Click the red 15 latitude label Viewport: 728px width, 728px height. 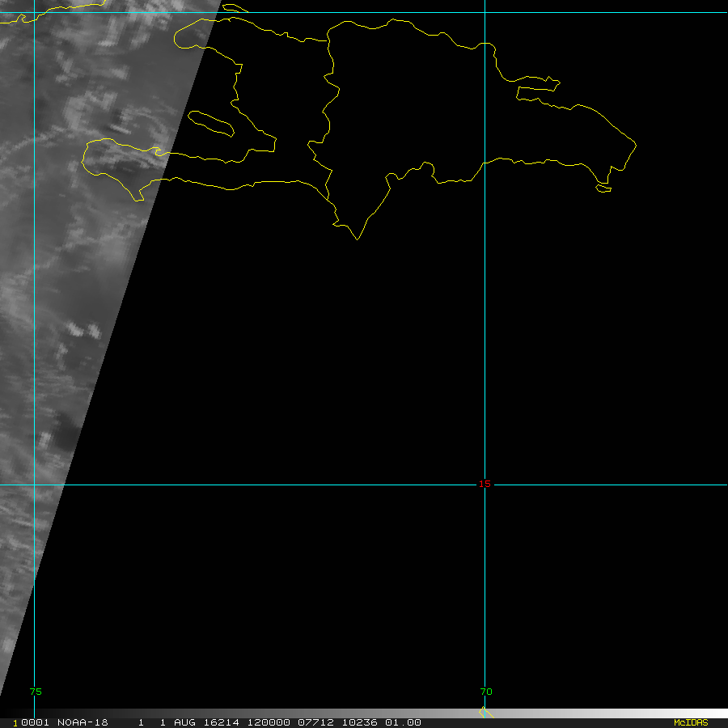[x=484, y=484]
